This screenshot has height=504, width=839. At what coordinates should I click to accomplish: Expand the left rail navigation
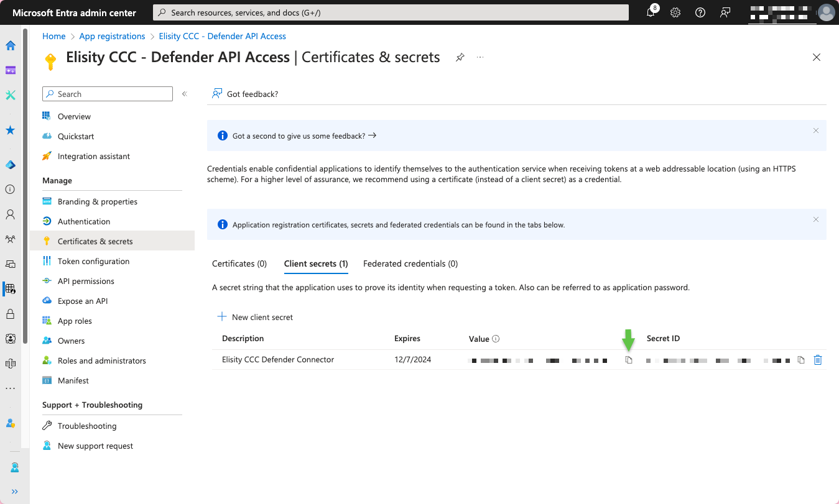click(x=14, y=491)
